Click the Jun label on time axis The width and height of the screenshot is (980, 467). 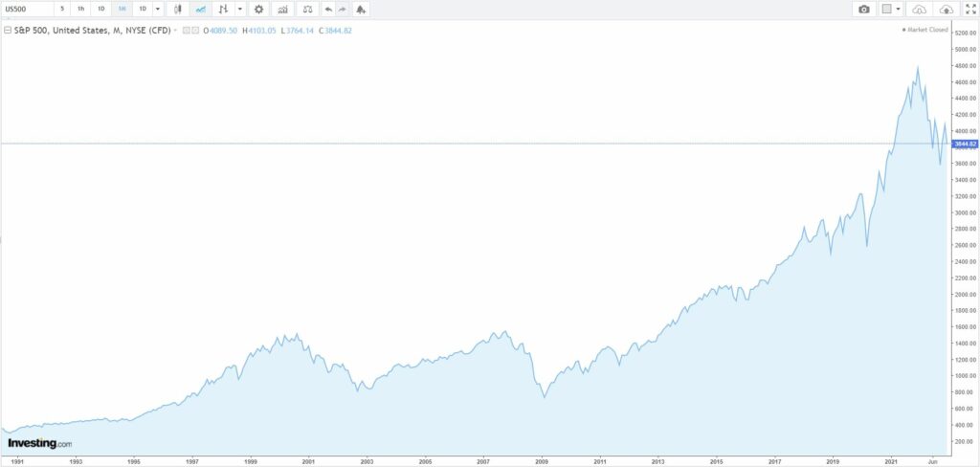932,461
